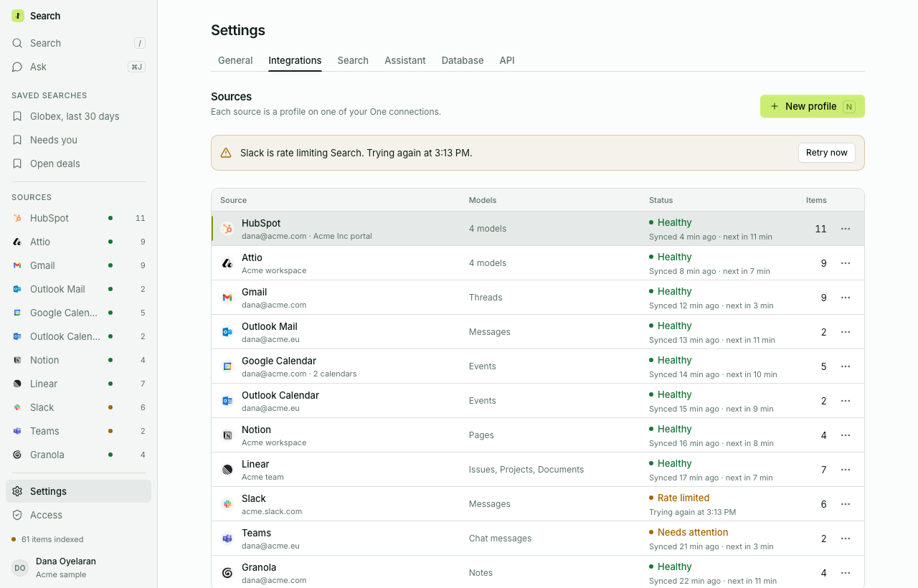Click the Rate limited status text
Screen dimensions: 918x588
pos(683,498)
